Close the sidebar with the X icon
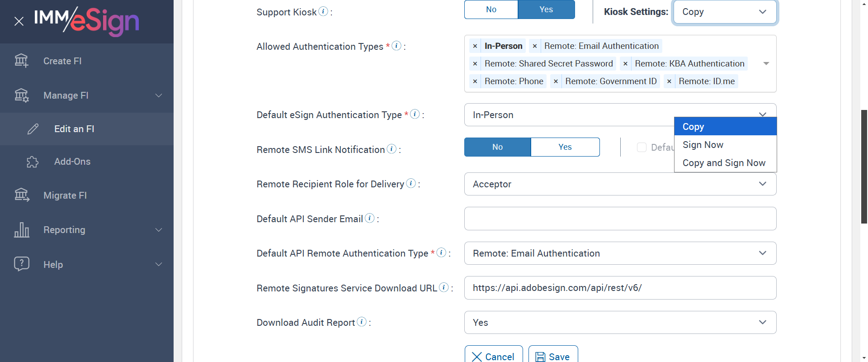868x362 pixels. [19, 21]
